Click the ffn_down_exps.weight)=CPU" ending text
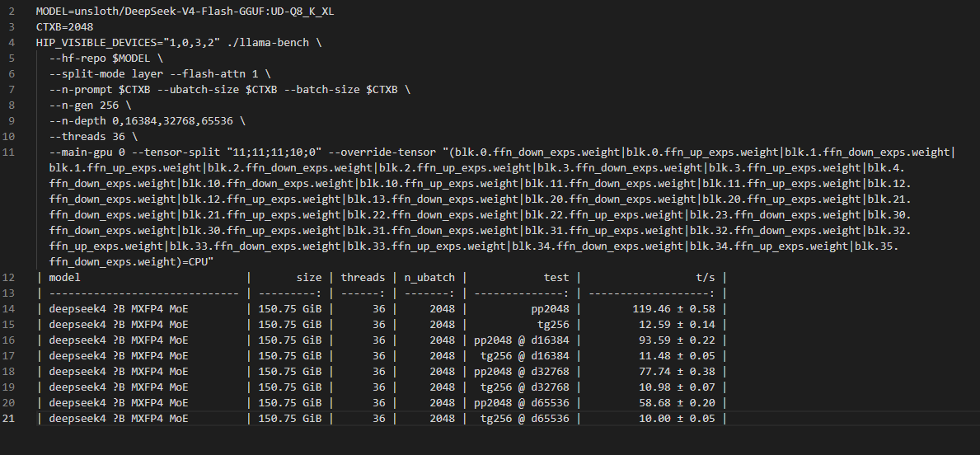 tap(132, 261)
